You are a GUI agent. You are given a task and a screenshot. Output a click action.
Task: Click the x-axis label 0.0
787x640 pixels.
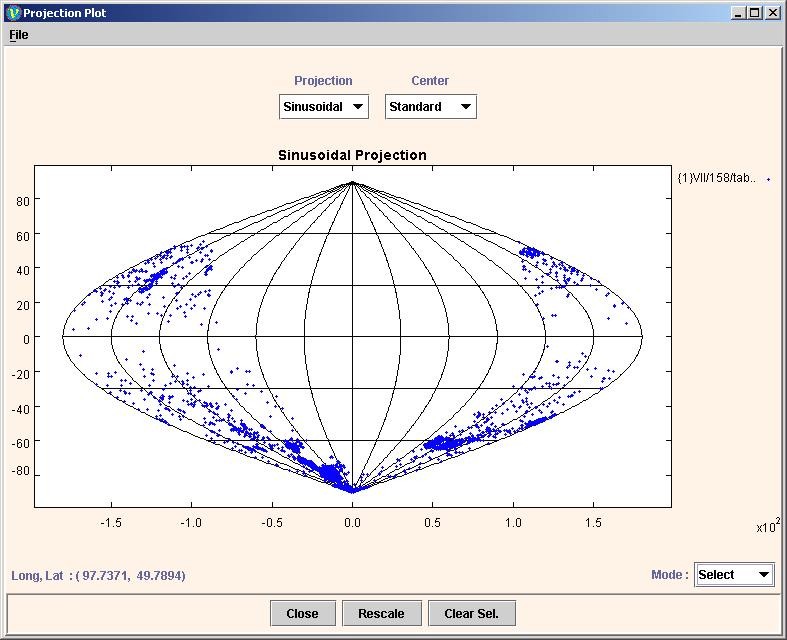pyautogui.click(x=352, y=523)
